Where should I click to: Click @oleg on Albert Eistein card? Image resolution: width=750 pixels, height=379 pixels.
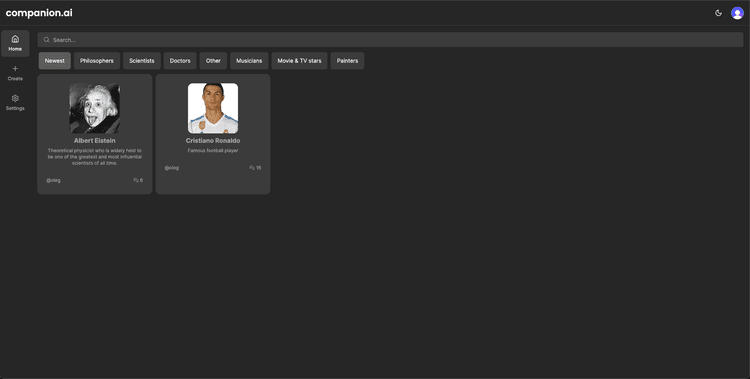53,180
